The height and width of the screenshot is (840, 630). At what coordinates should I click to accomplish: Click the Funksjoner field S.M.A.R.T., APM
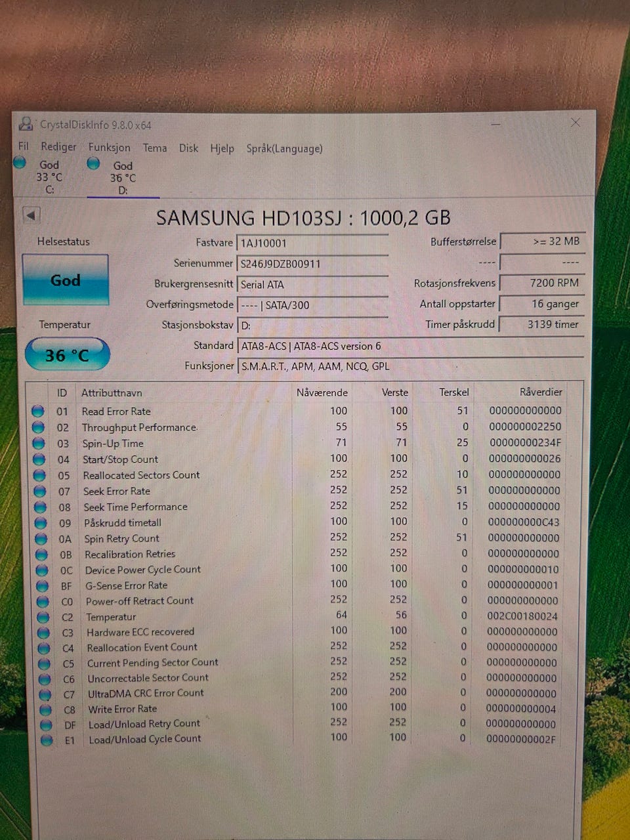point(410,366)
